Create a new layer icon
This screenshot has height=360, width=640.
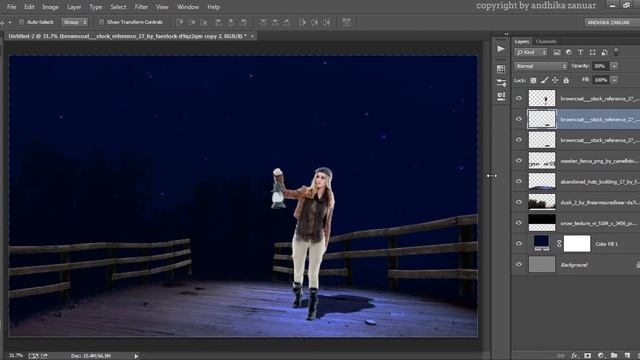tap(627, 356)
